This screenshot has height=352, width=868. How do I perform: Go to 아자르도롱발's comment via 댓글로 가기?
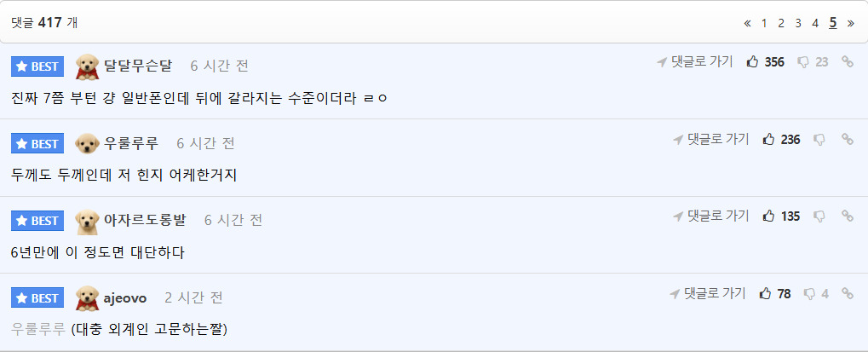click(711, 216)
